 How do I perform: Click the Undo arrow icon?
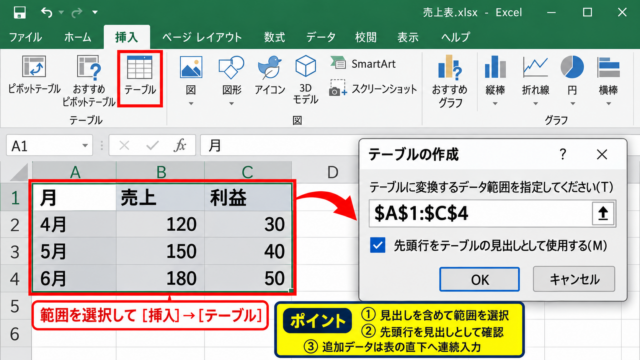tap(47, 13)
